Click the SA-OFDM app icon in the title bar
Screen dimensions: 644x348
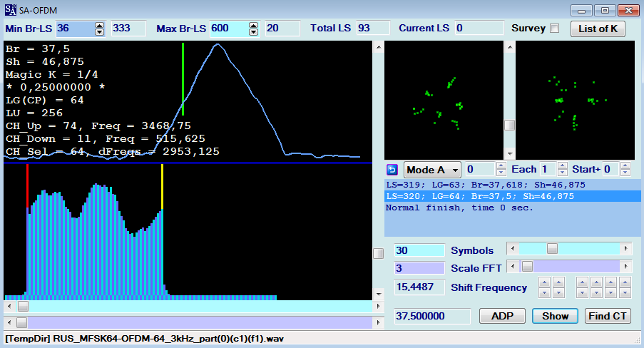click(10, 10)
